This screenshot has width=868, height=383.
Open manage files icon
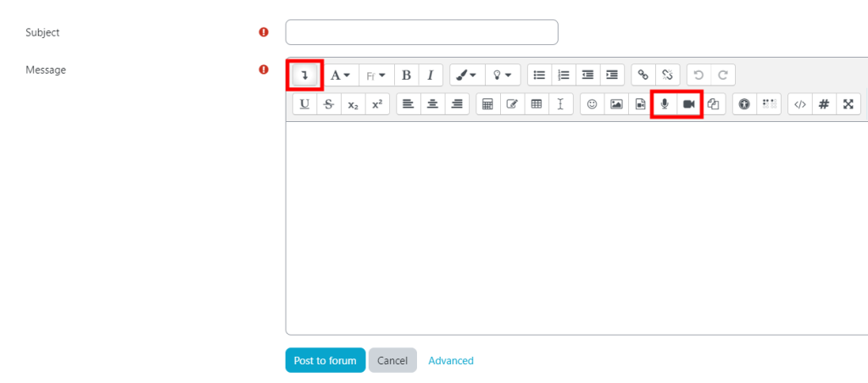click(714, 104)
